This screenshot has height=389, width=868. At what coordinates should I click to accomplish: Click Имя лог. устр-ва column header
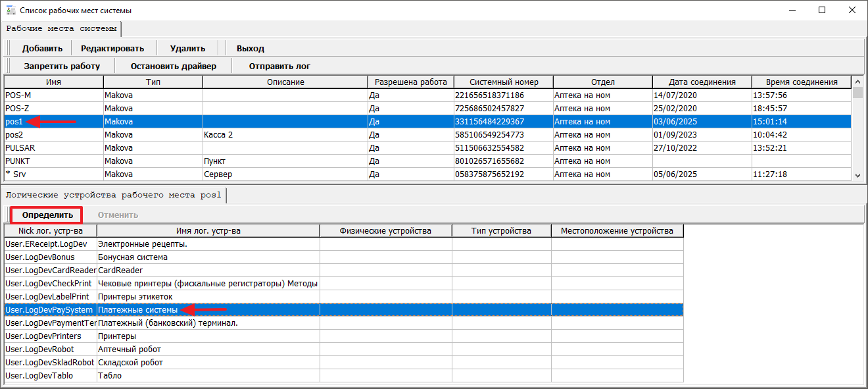point(208,231)
